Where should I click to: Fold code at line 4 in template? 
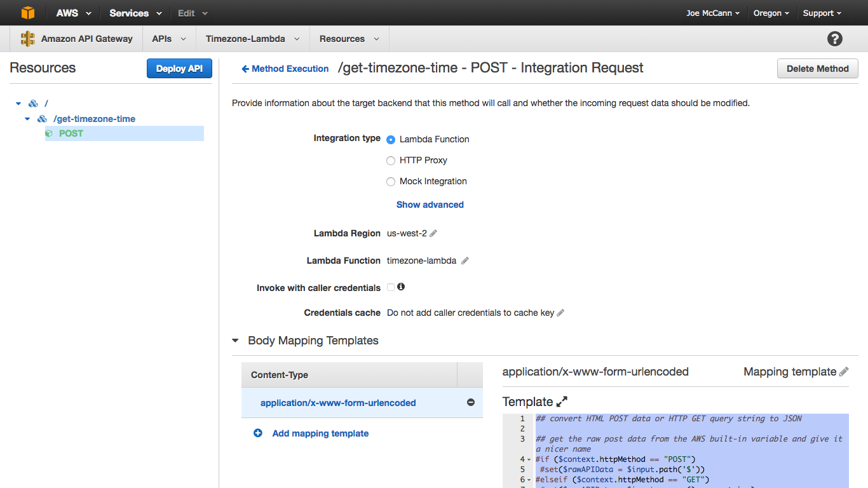click(x=529, y=459)
